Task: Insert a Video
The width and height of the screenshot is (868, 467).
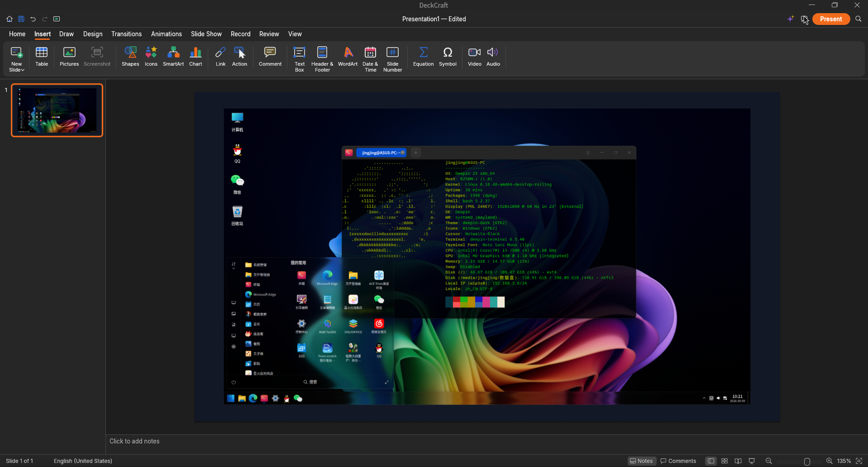Action: (474, 57)
